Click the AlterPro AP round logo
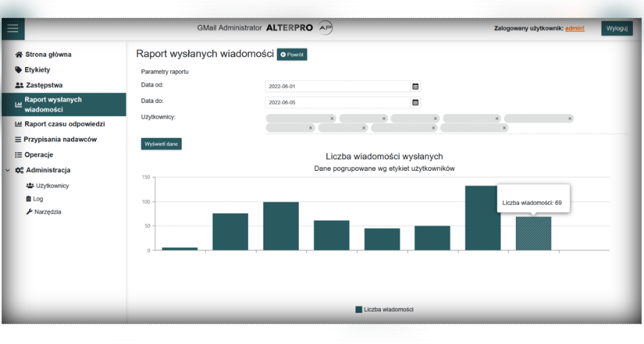The image size is (644, 344). 326,28
